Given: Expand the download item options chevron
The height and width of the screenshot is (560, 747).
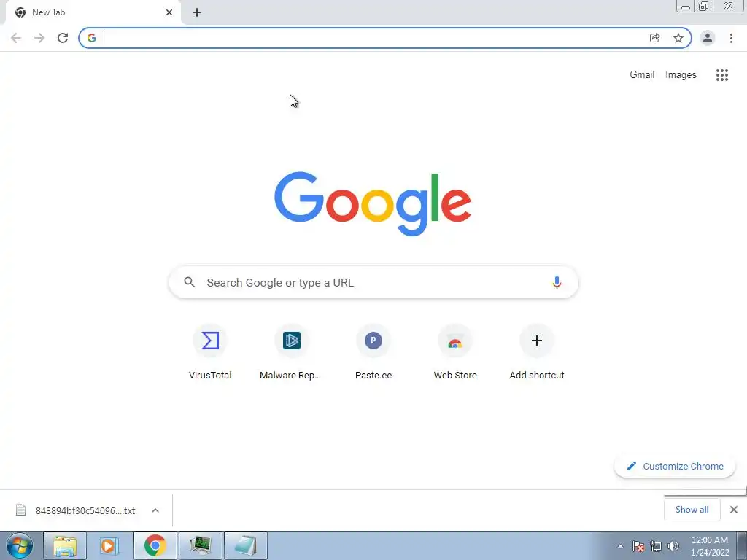Looking at the screenshot, I should point(155,510).
